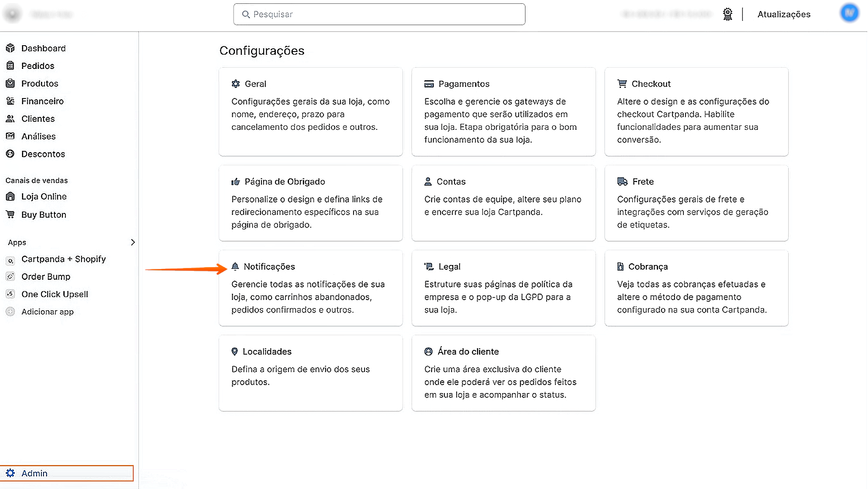
Task: Open Pedidos via its sidebar icon
Action: pyautogui.click(x=10, y=66)
